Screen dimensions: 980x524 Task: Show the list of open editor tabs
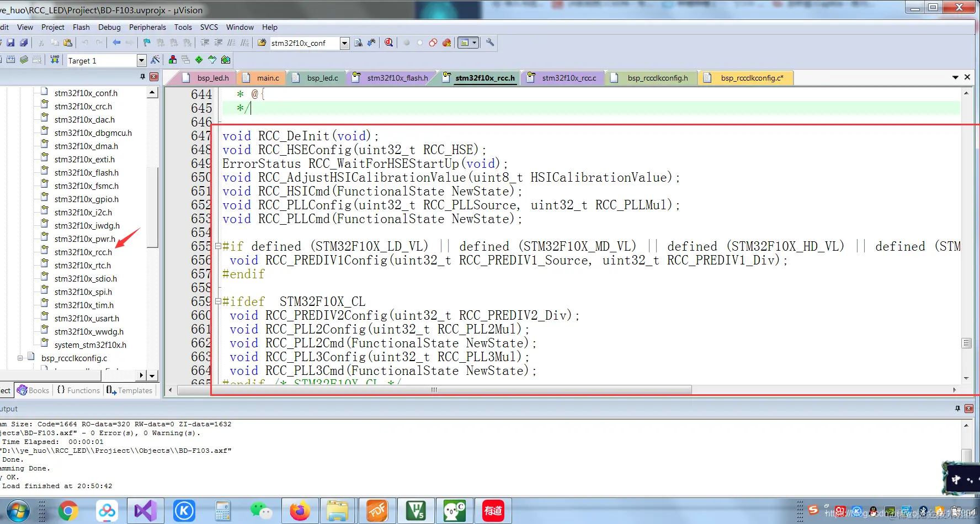(x=955, y=77)
